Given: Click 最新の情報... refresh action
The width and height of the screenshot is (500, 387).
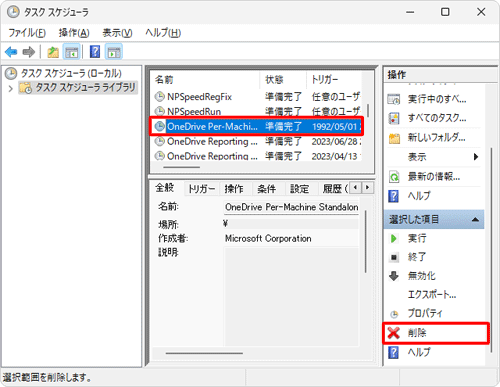Looking at the screenshot, I should click(x=434, y=177).
